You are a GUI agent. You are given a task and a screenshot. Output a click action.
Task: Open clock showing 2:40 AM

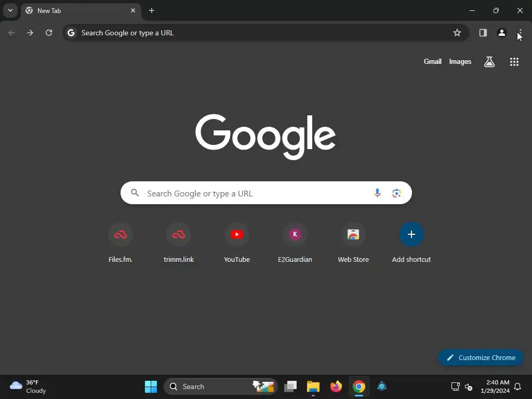pyautogui.click(x=495, y=387)
